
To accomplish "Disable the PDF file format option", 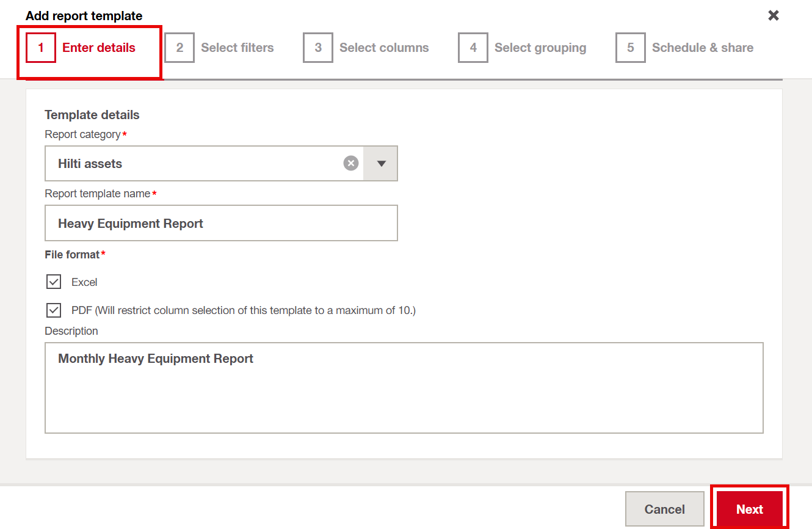I will pyautogui.click(x=53, y=310).
